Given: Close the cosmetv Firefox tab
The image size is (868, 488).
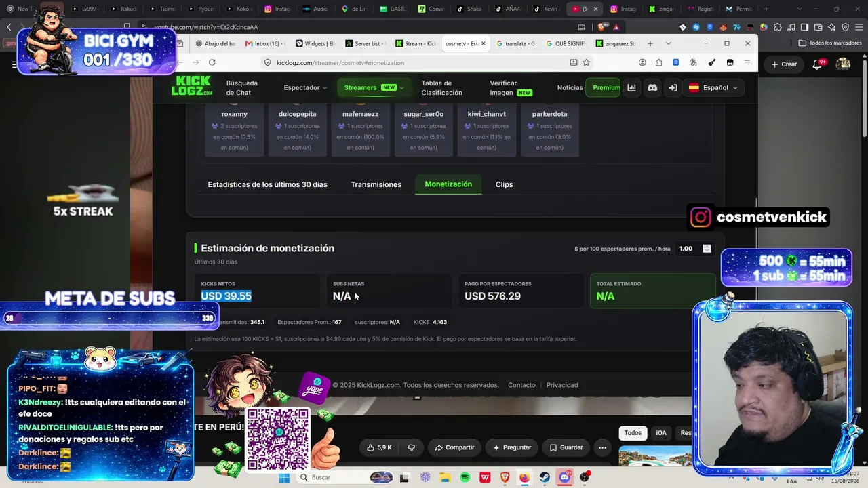Looking at the screenshot, I should tap(483, 43).
